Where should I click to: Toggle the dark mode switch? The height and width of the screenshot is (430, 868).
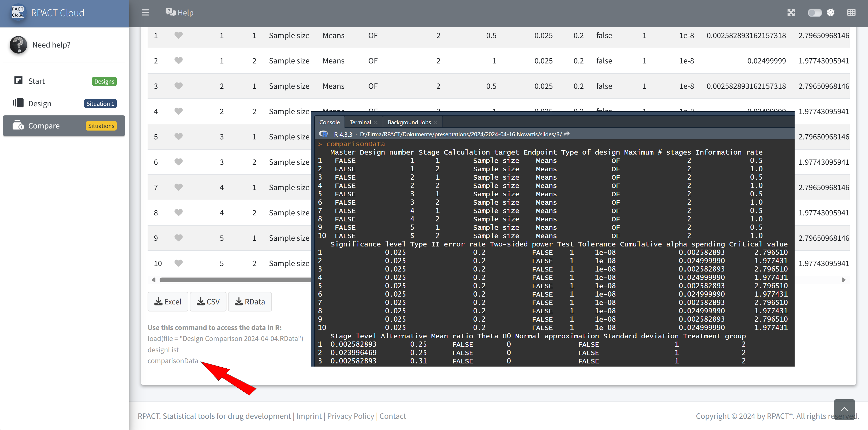click(814, 13)
